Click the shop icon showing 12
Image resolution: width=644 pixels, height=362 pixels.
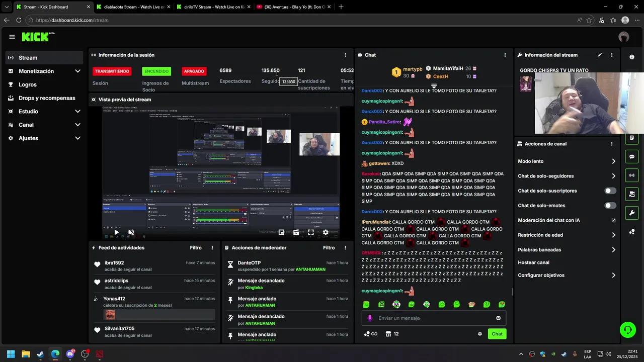tap(392, 334)
